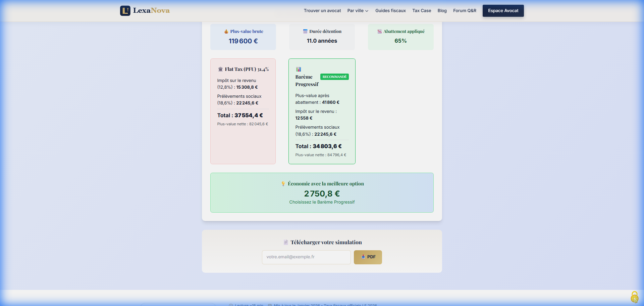Viewport: 644px width, 306px height.
Task: Open the Guides fiscaux menu item
Action: click(x=390, y=11)
